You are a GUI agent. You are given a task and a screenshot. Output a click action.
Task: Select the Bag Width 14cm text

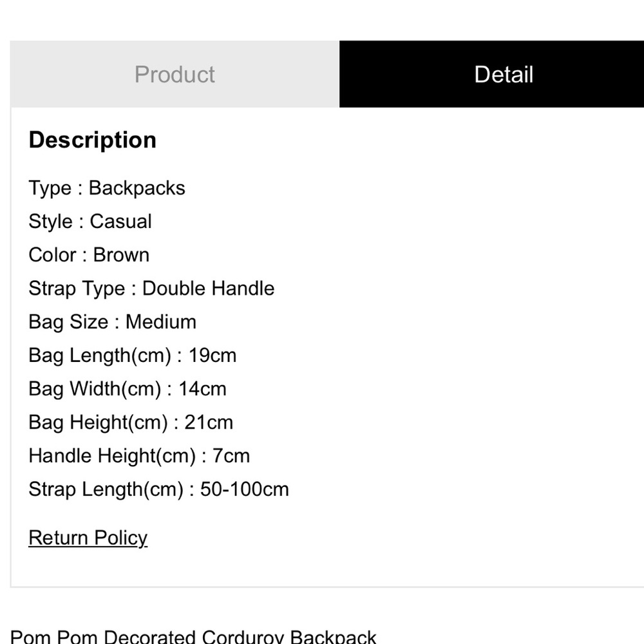(127, 389)
